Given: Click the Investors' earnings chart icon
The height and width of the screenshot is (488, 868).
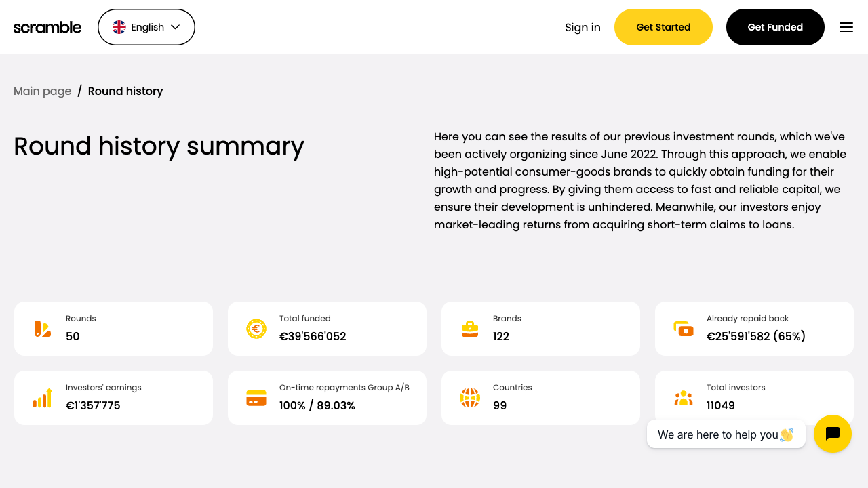Looking at the screenshot, I should [42, 398].
